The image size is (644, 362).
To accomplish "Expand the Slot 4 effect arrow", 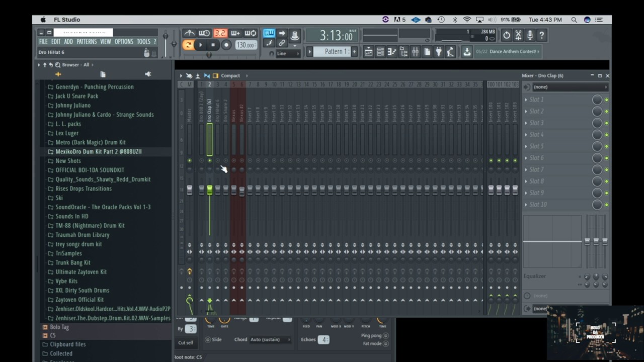I will pos(526,135).
